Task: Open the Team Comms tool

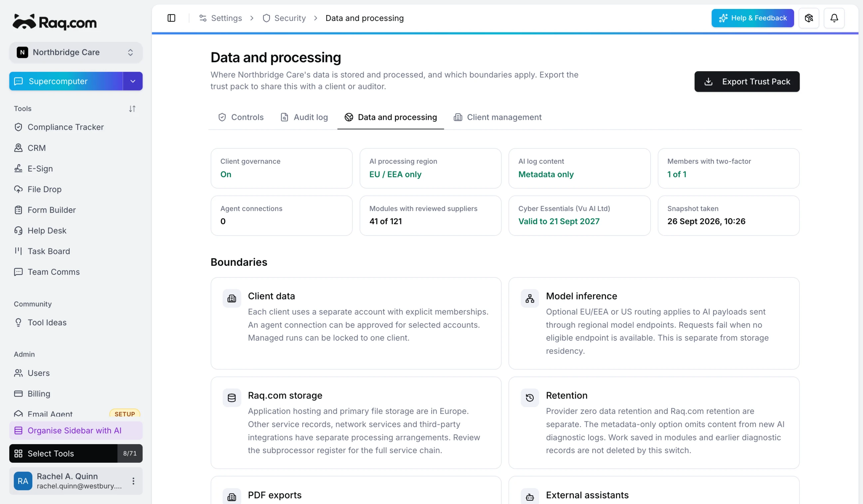Action: click(x=76, y=272)
